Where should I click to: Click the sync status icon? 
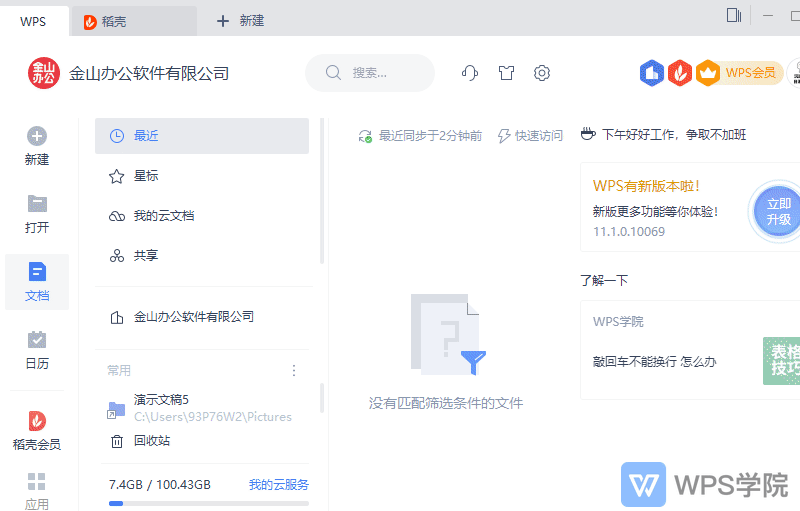click(365, 136)
